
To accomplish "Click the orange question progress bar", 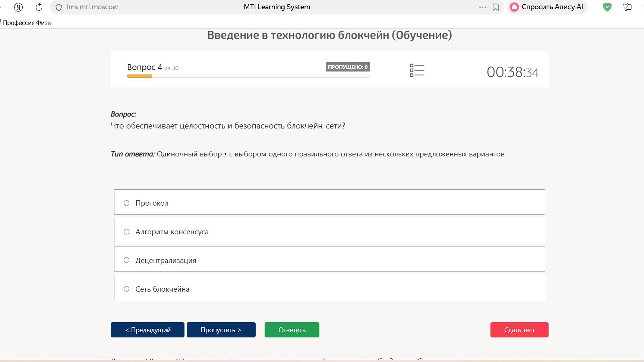I will coord(139,76).
